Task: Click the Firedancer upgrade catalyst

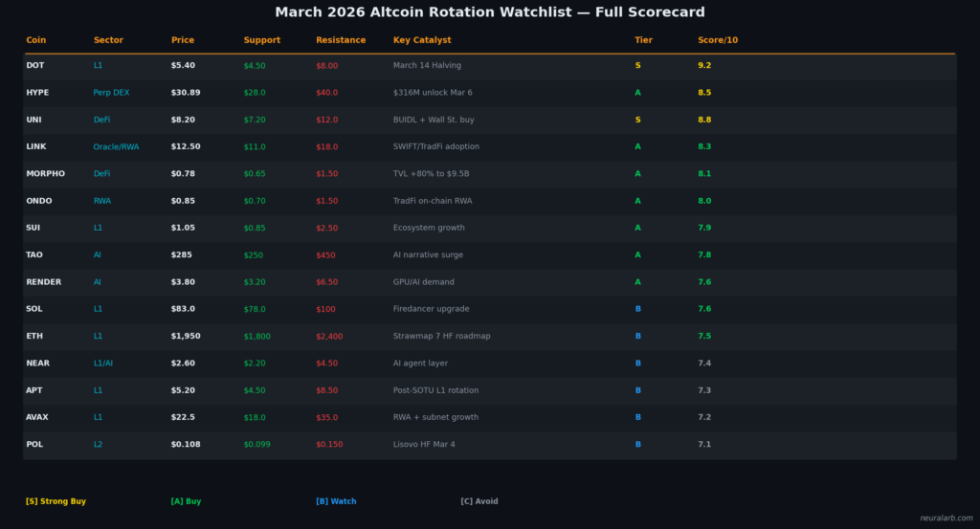Action: (432, 309)
